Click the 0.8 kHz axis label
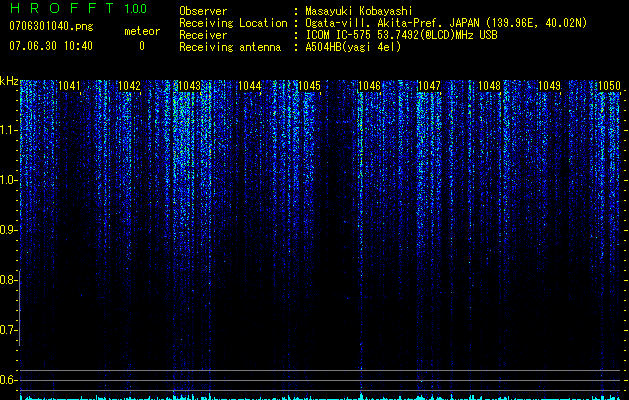The height and width of the screenshot is (400, 629). [x=8, y=280]
